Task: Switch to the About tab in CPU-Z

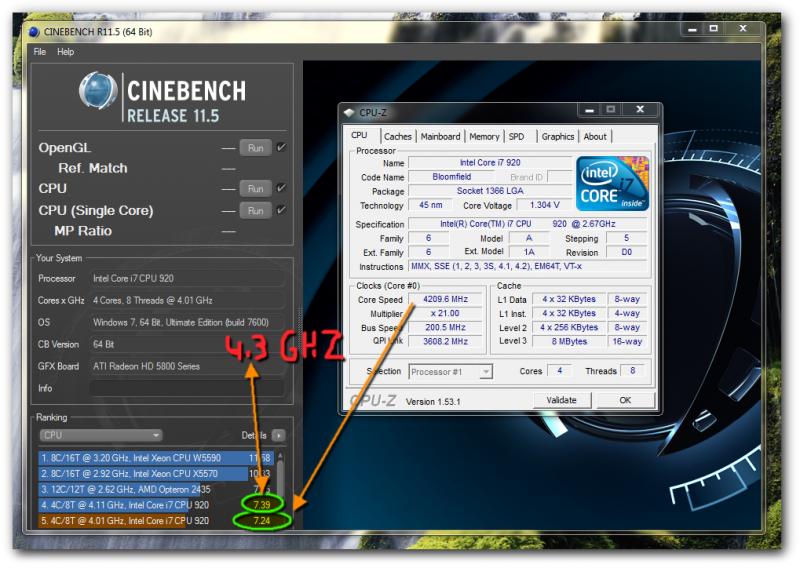Action: (x=595, y=136)
